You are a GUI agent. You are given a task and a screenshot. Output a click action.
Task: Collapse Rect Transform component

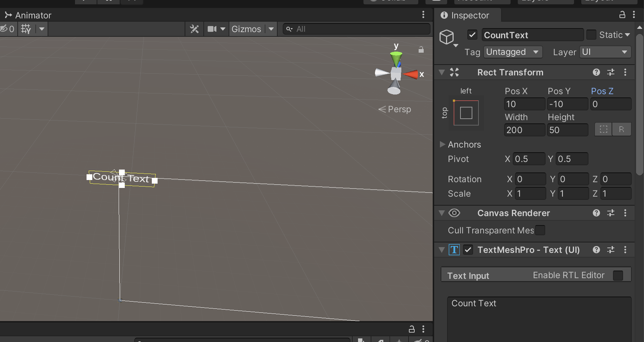point(442,72)
